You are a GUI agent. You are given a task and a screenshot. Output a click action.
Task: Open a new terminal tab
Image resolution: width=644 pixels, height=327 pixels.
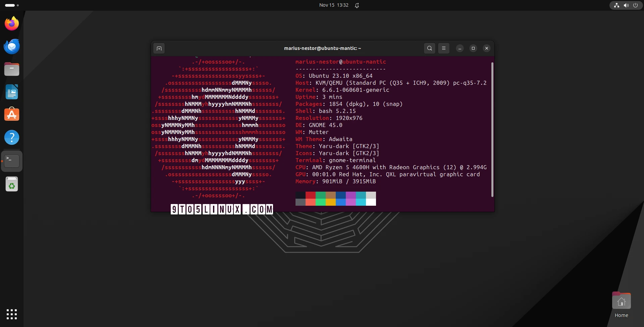point(159,48)
